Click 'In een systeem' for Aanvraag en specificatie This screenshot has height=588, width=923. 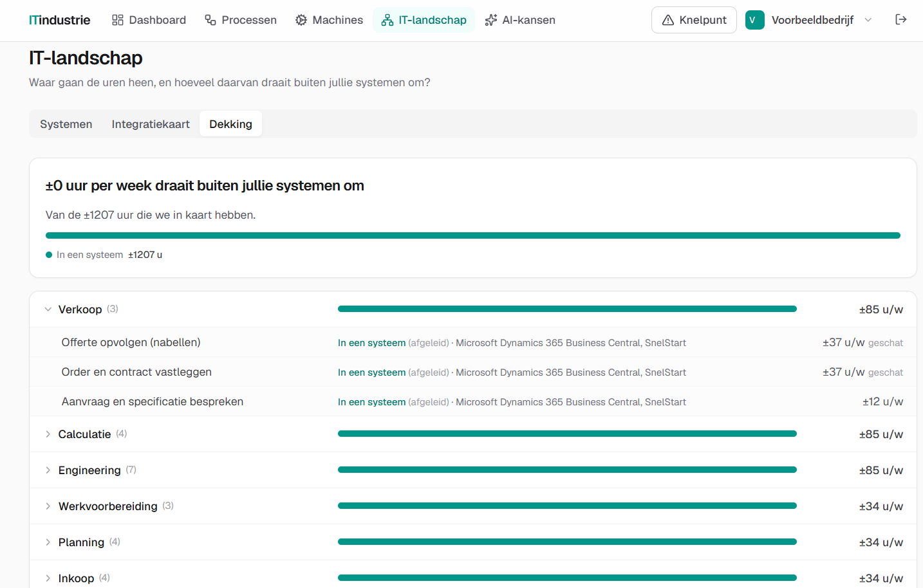[x=371, y=402]
